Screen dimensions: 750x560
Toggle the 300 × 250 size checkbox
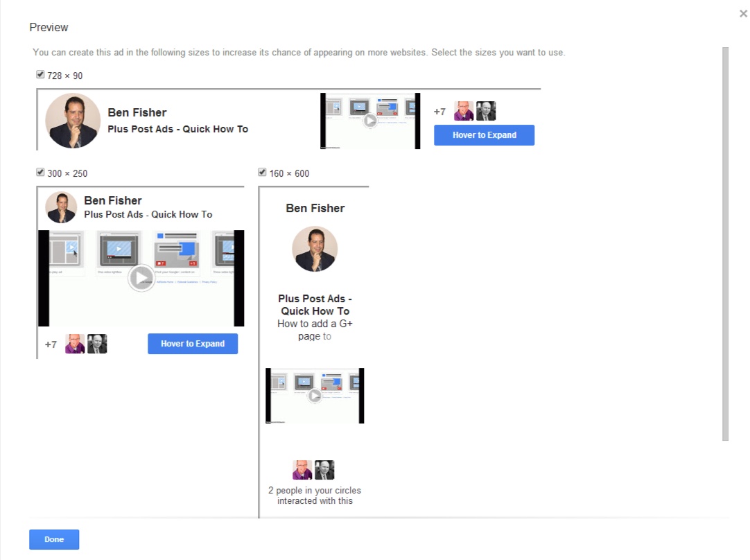(40, 173)
